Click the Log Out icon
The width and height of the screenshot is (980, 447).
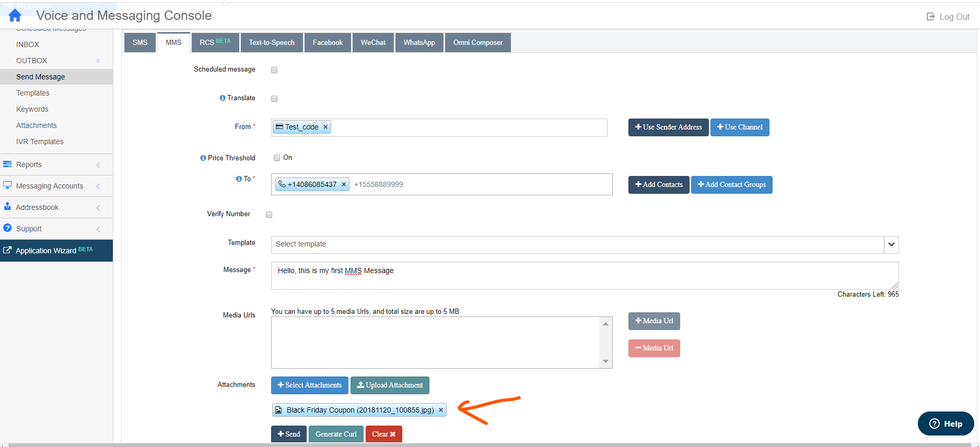click(x=931, y=17)
